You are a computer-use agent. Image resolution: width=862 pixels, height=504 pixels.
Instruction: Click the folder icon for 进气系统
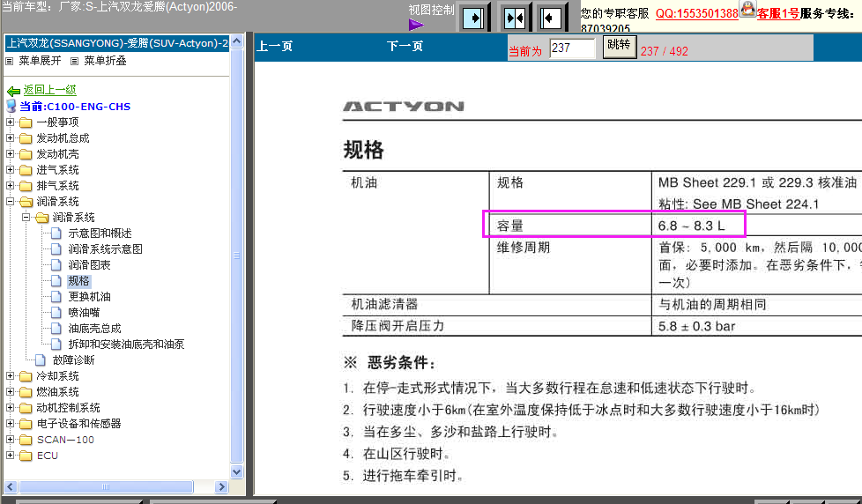coord(26,170)
